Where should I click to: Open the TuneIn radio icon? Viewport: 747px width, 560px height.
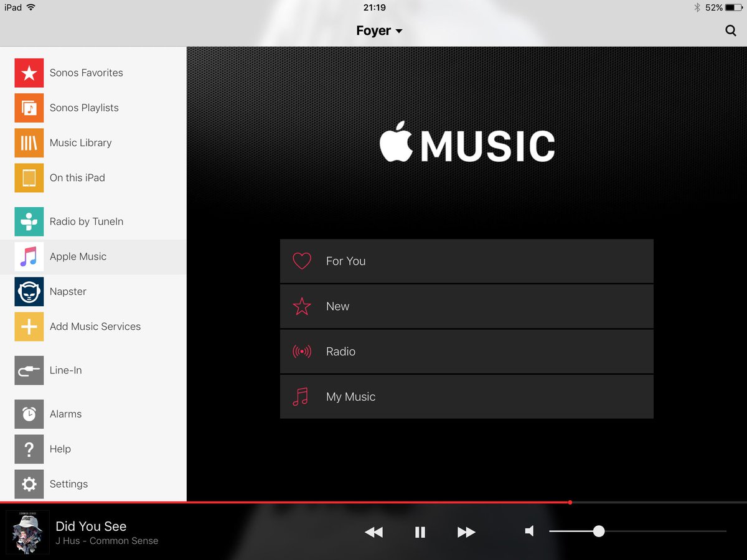tap(29, 222)
